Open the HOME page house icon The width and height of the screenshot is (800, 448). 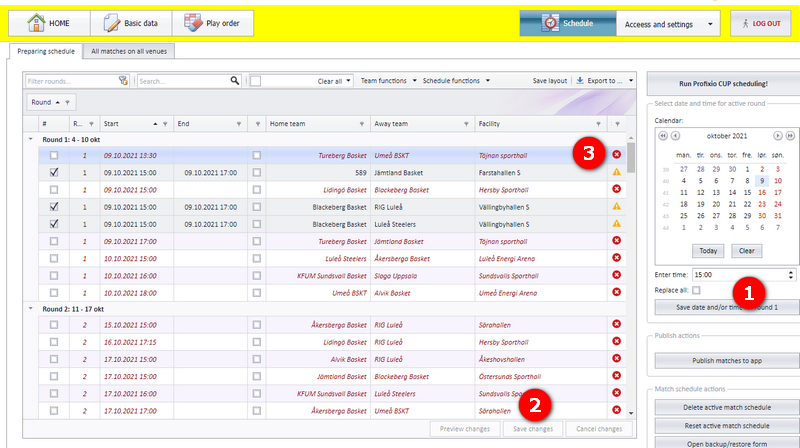click(36, 23)
